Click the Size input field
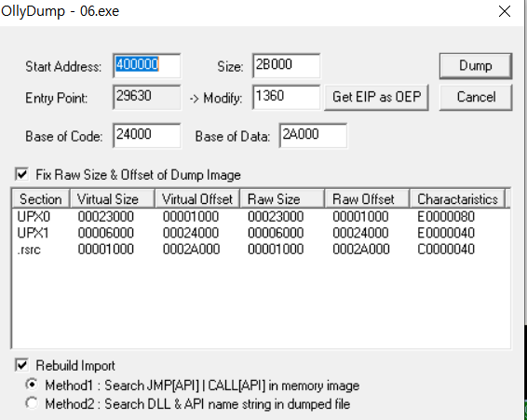This screenshot has height=420, width=527. click(287, 65)
